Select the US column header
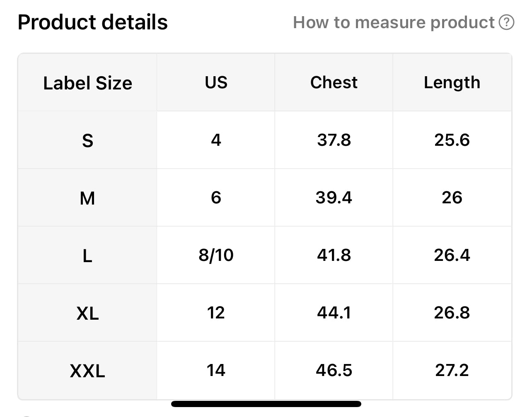 tap(216, 82)
